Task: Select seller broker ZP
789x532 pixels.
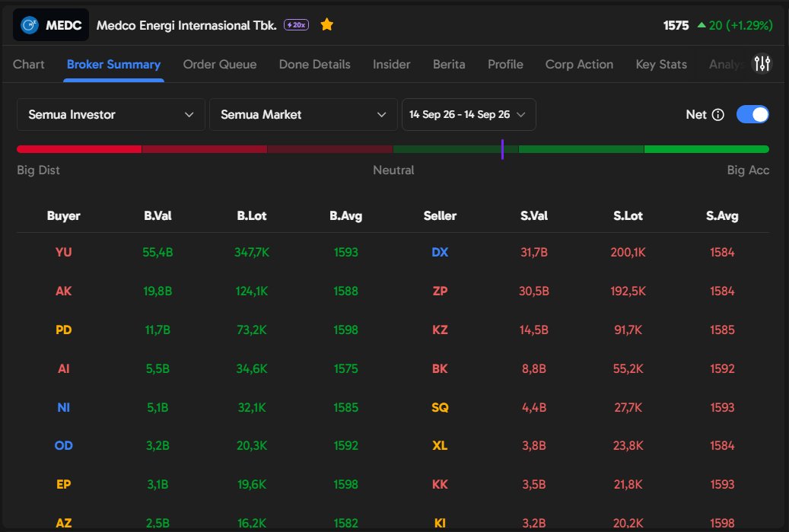Action: pyautogui.click(x=440, y=291)
